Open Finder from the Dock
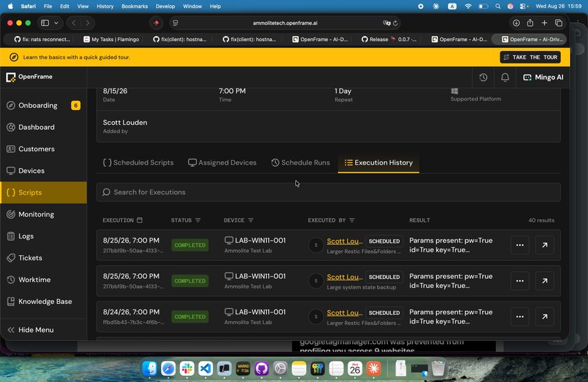This screenshot has width=588, height=382. point(150,369)
